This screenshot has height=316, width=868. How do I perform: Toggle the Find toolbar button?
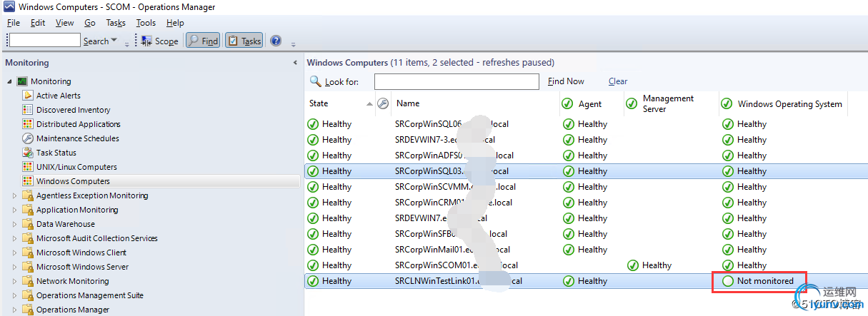point(203,41)
